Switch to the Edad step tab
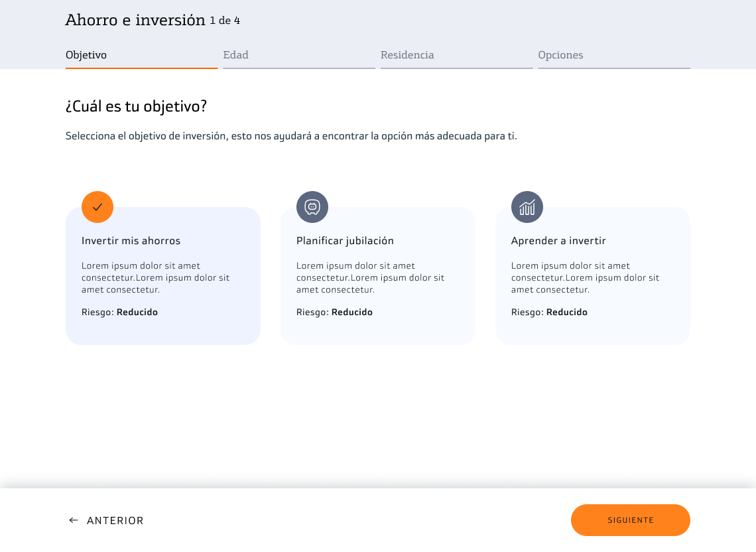756x552 pixels. point(235,55)
